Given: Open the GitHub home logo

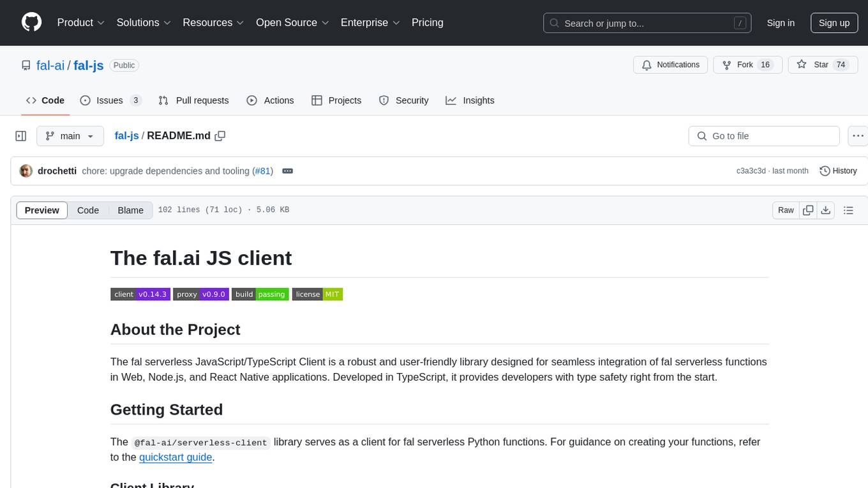Looking at the screenshot, I should [x=31, y=22].
